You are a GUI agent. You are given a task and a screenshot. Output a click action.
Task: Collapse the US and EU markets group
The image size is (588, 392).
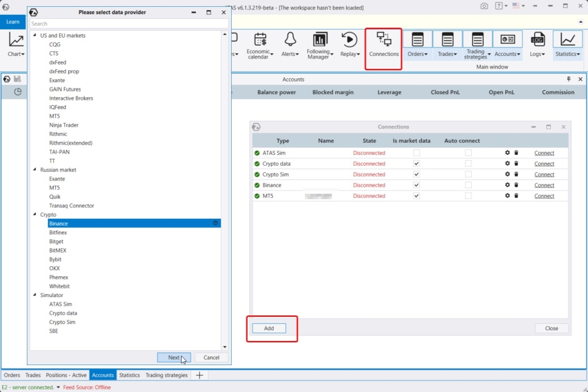(x=35, y=35)
